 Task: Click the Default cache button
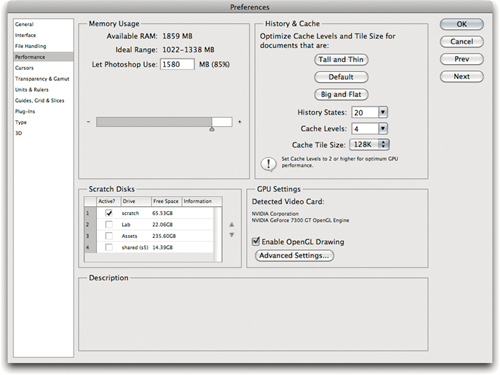341,77
